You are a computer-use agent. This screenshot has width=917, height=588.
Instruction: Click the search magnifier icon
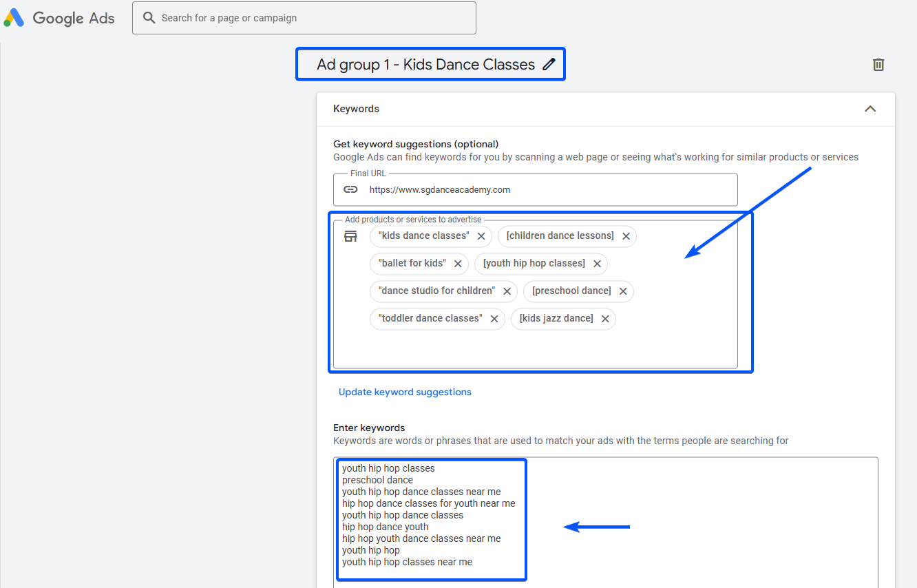149,18
